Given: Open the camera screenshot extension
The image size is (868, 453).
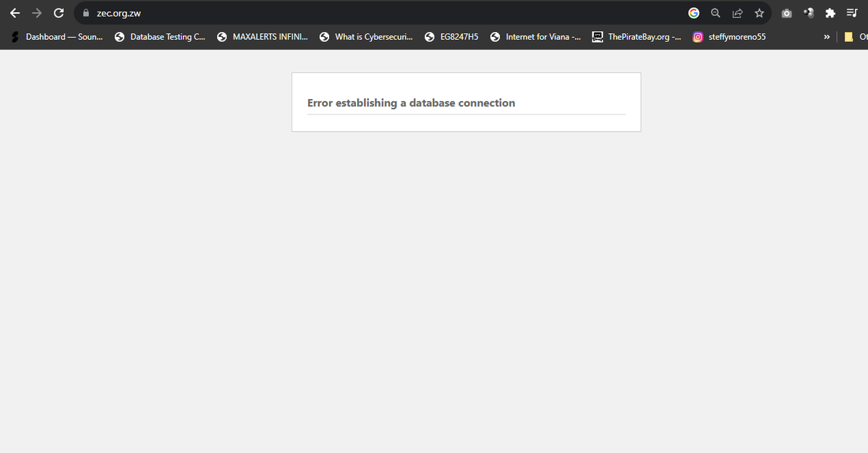Looking at the screenshot, I should 787,13.
